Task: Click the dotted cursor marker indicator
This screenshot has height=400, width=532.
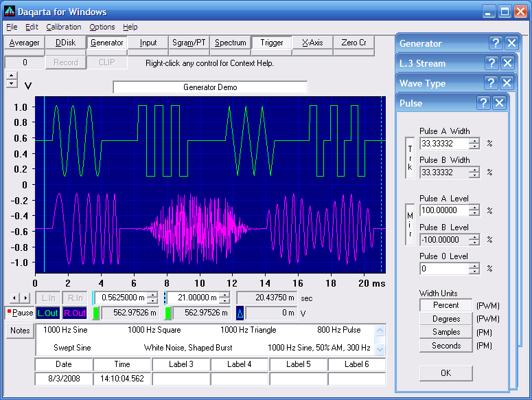Action: point(165,298)
